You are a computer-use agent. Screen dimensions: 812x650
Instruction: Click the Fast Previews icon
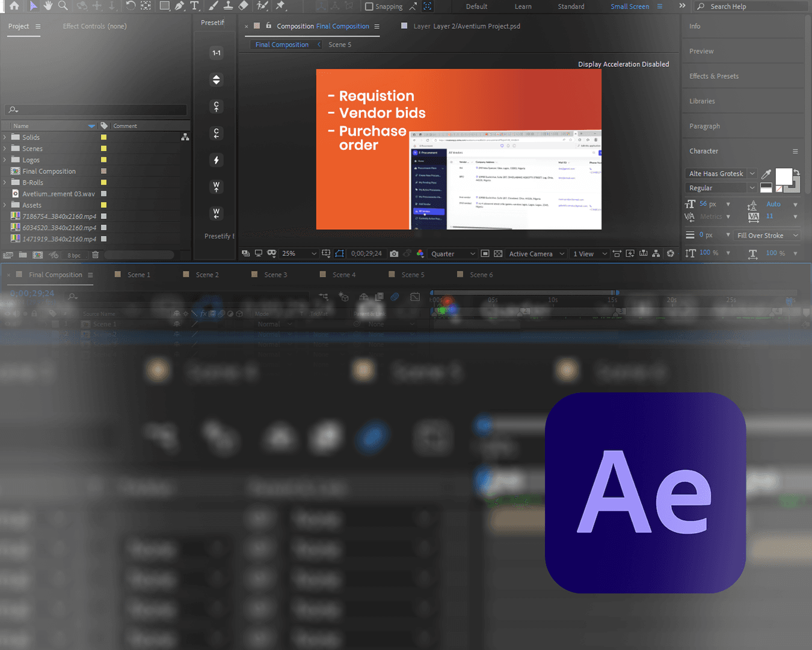[x=630, y=253]
